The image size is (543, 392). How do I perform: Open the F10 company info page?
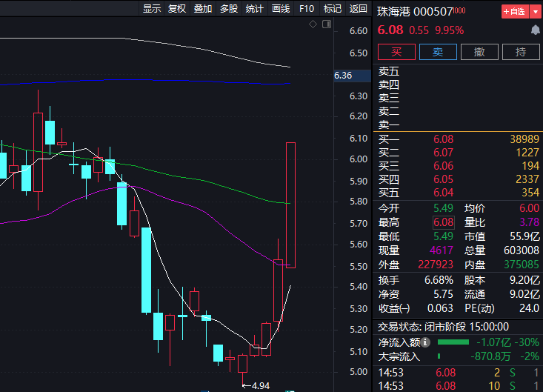click(x=306, y=9)
